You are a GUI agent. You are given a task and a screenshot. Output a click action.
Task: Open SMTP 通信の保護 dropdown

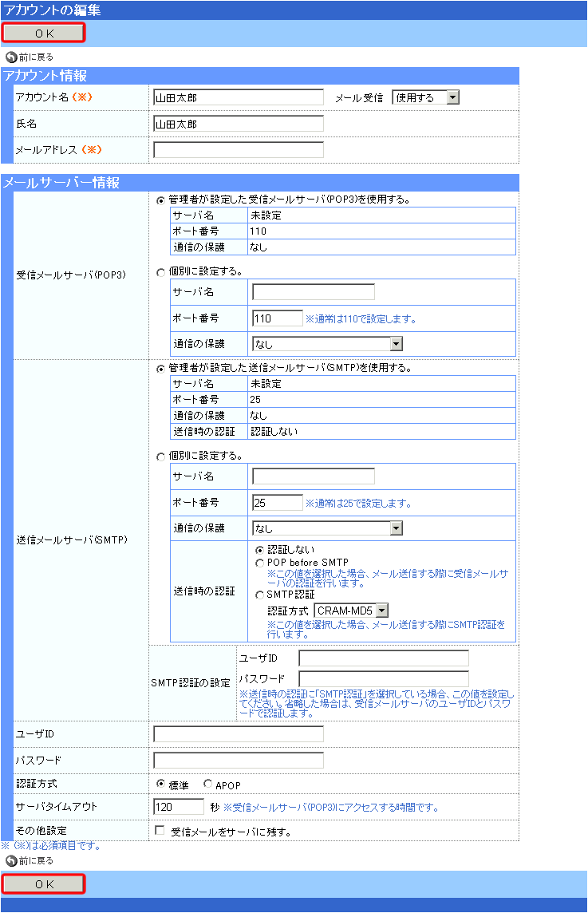click(x=327, y=528)
